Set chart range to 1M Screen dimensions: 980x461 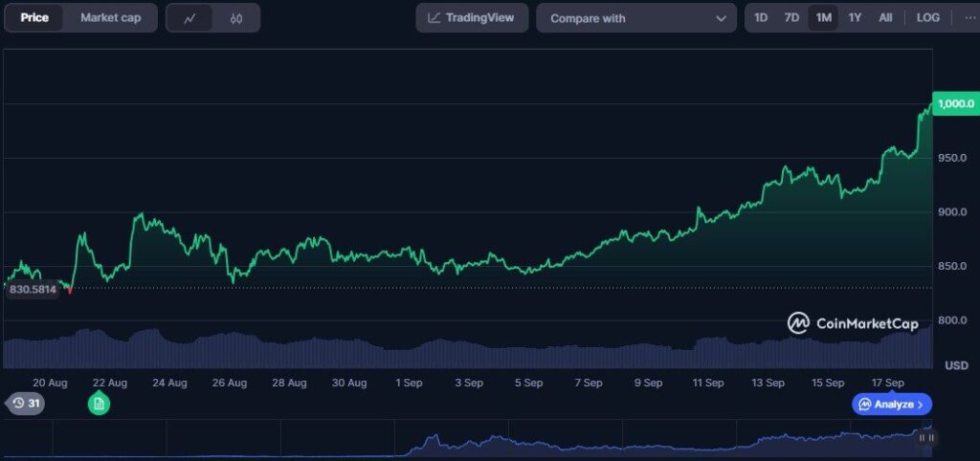tap(824, 17)
